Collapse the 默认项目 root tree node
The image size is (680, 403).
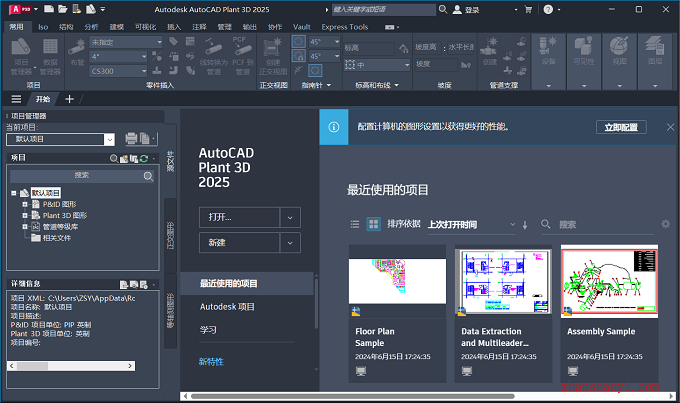coord(14,193)
